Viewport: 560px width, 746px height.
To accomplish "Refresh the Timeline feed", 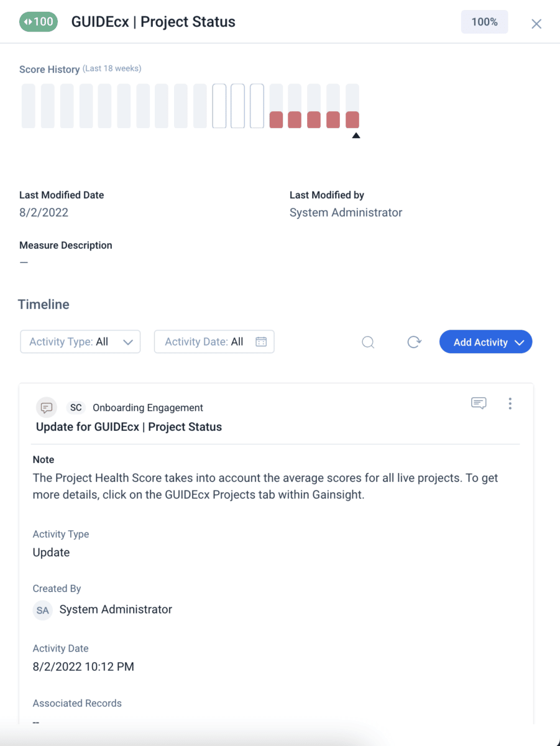I will [414, 342].
